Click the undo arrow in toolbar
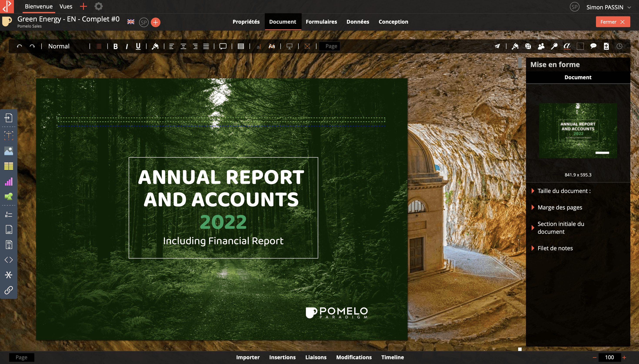The image size is (639, 364). coord(19,46)
